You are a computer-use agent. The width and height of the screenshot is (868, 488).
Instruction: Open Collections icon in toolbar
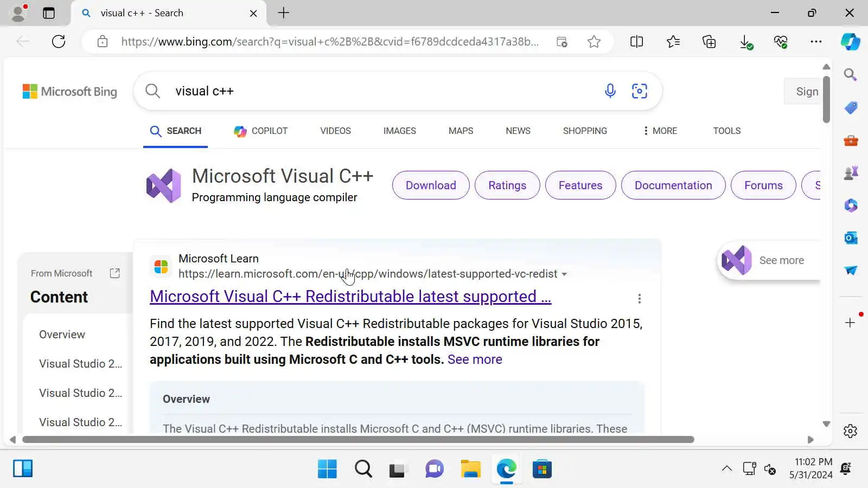click(709, 42)
